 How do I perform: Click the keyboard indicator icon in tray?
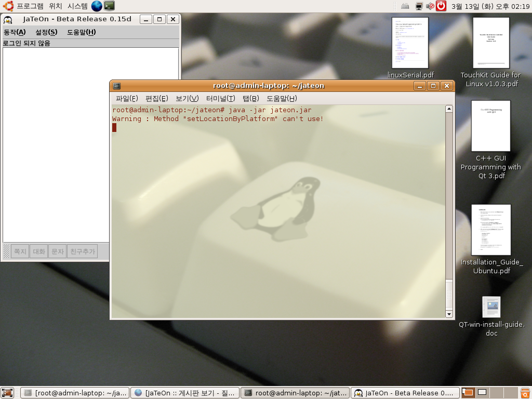(x=405, y=6)
